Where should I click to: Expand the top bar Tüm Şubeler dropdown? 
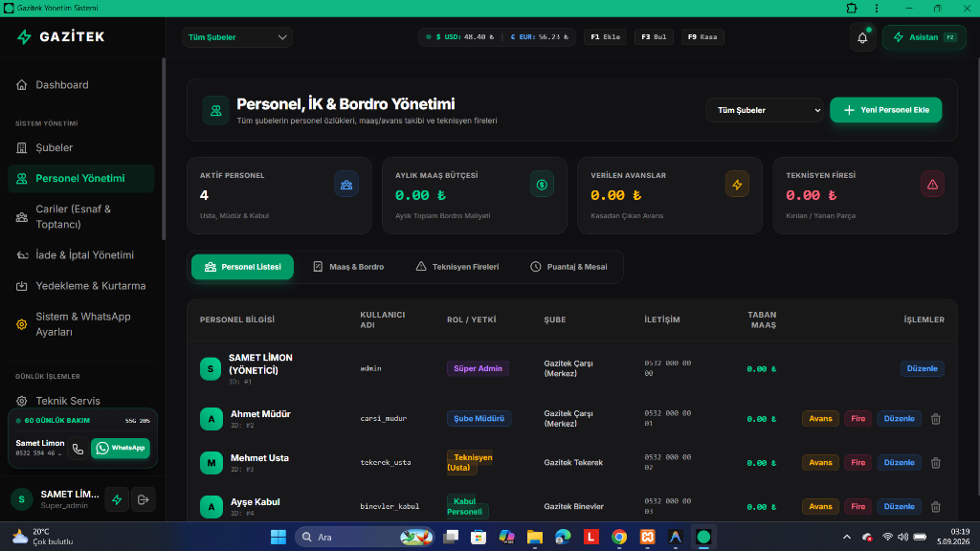237,37
